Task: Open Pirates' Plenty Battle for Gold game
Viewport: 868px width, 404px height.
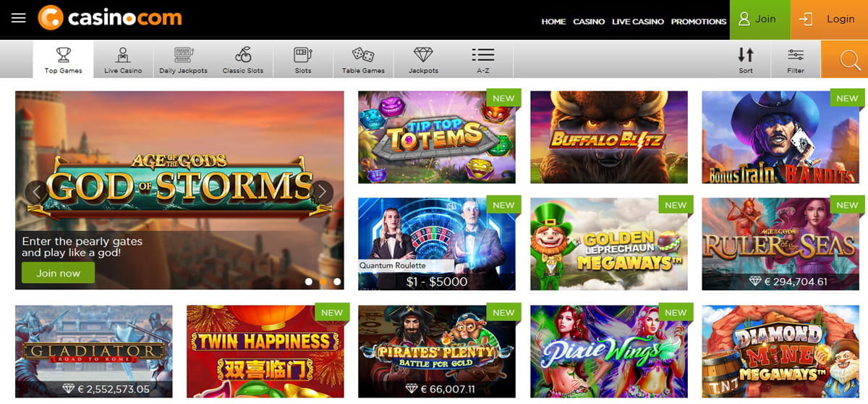Action: [x=437, y=351]
